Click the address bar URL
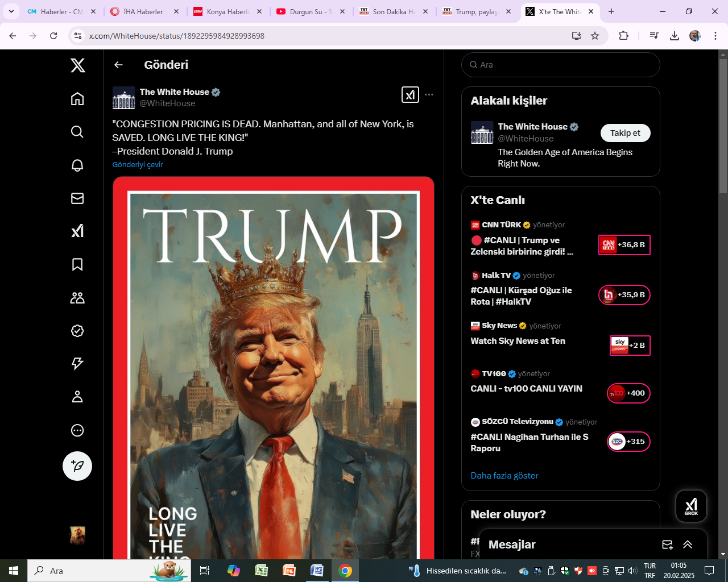 point(177,36)
